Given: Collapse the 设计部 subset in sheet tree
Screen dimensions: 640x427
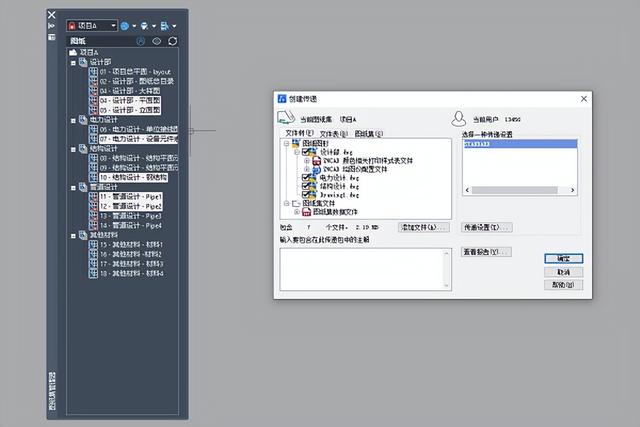Looking at the screenshot, I should pos(72,62).
